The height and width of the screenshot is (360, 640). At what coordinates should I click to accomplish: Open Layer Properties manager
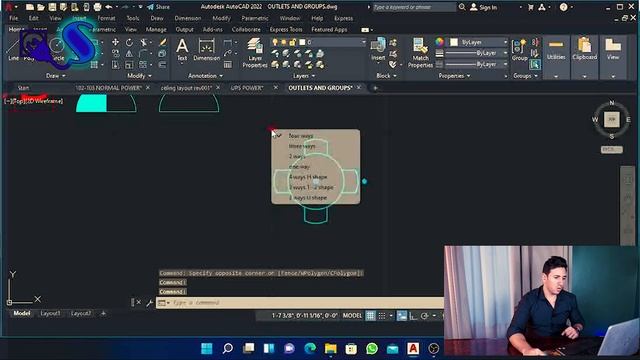pyautogui.click(x=255, y=53)
